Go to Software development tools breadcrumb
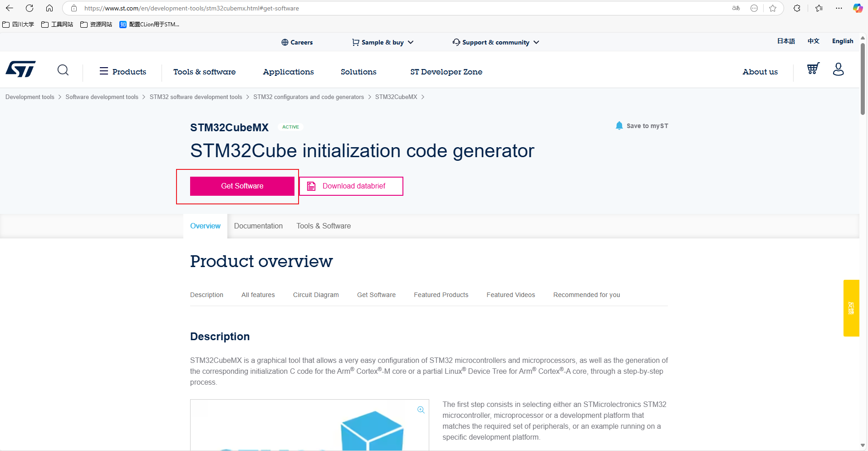The width and height of the screenshot is (868, 451). click(x=102, y=97)
